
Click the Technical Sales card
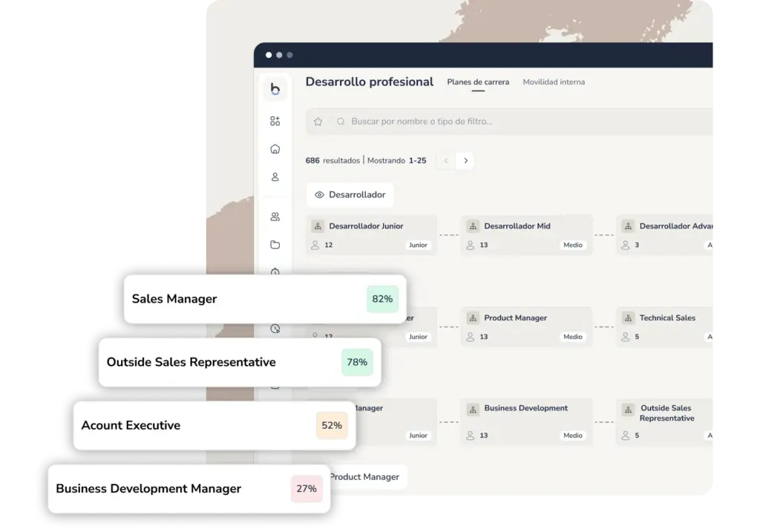click(667, 327)
